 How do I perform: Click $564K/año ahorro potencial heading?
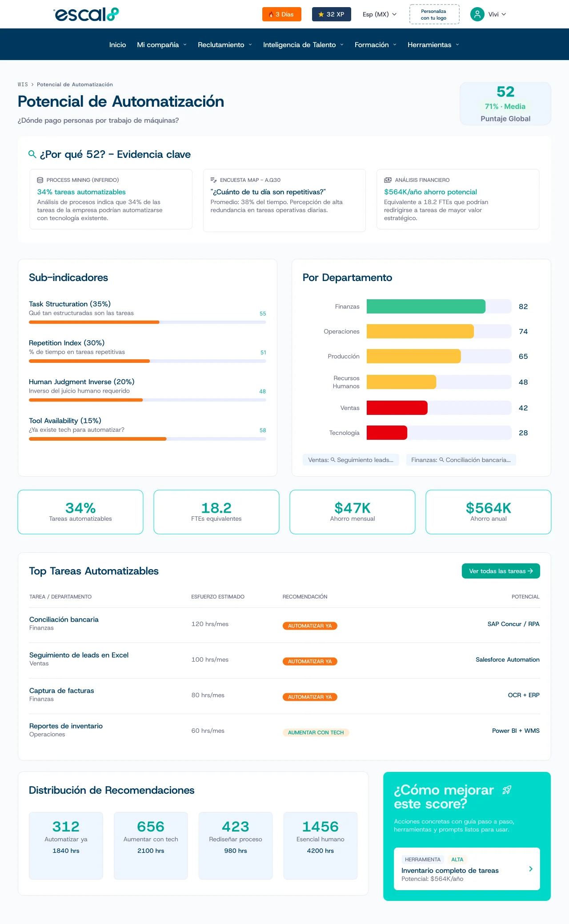(430, 192)
